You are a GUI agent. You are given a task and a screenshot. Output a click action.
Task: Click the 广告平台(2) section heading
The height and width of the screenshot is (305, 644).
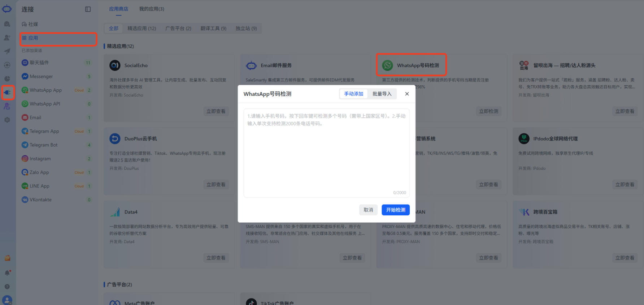(119, 285)
